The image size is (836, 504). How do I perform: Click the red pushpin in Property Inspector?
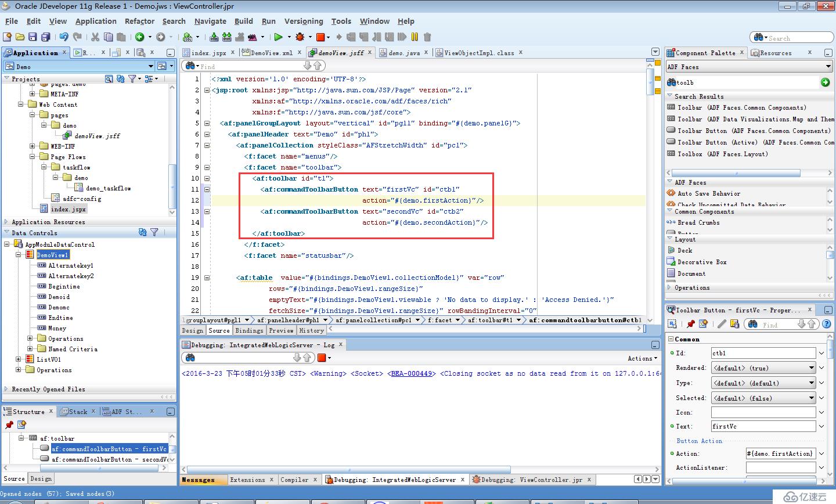click(691, 324)
